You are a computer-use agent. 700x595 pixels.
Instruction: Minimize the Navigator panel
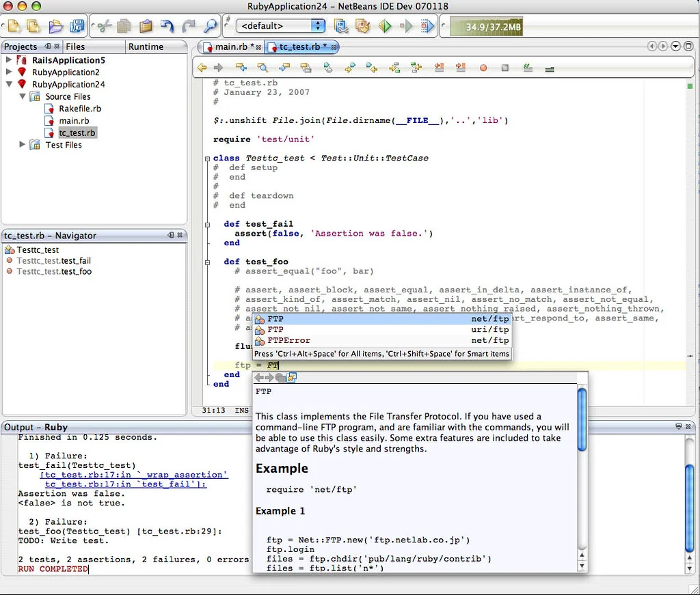pos(170,234)
